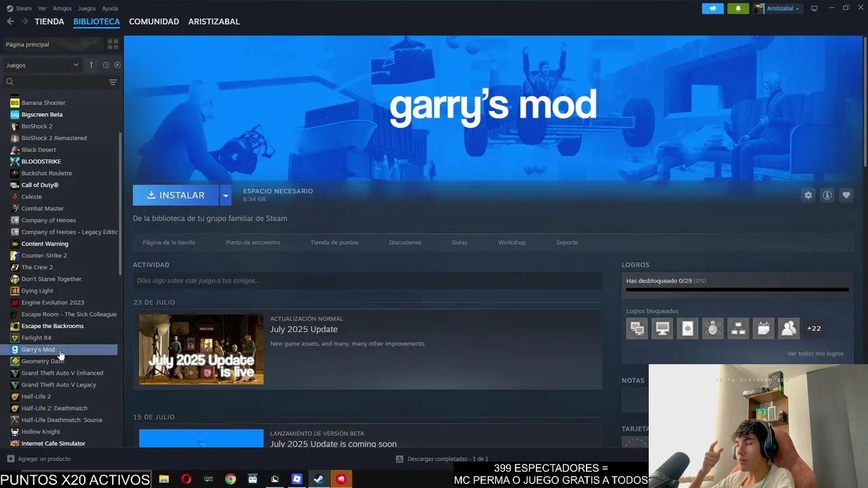Screen dimensions: 868x488
Task: Open the Workshop link
Action: click(x=512, y=243)
